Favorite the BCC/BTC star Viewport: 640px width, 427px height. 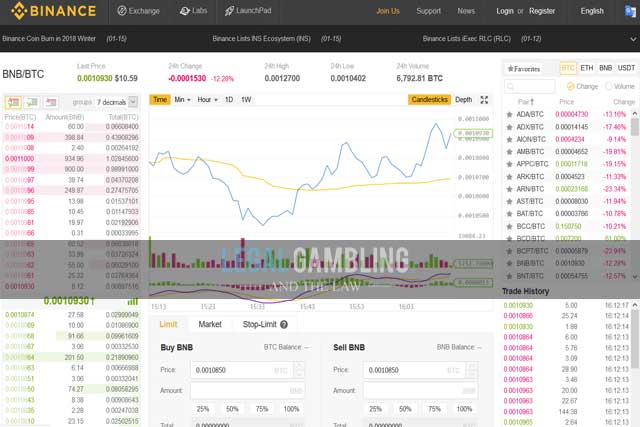point(509,227)
